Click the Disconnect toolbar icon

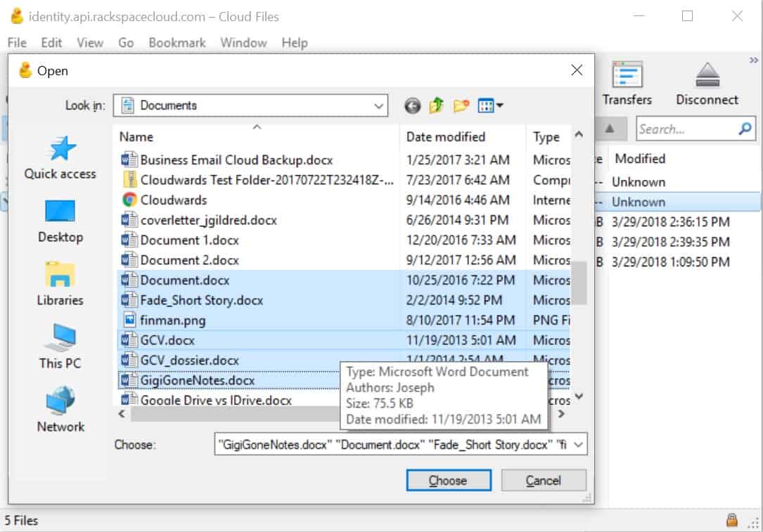coord(707,84)
